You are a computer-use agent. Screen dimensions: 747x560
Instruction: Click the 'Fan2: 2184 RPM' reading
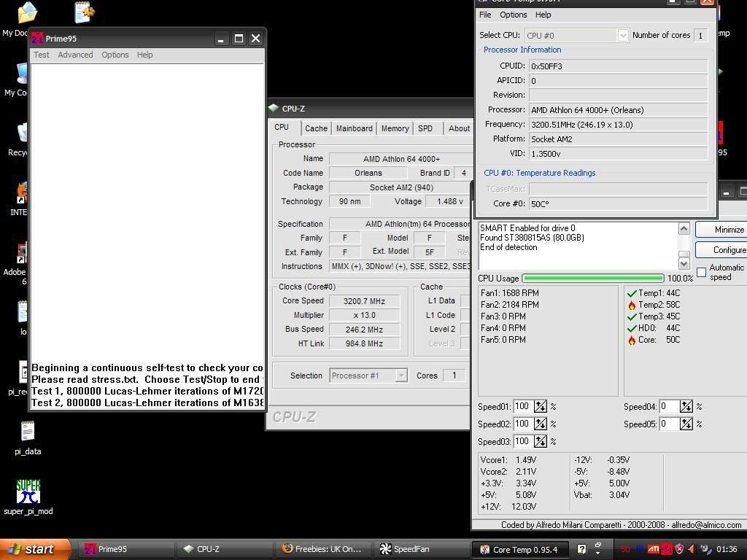(x=510, y=305)
